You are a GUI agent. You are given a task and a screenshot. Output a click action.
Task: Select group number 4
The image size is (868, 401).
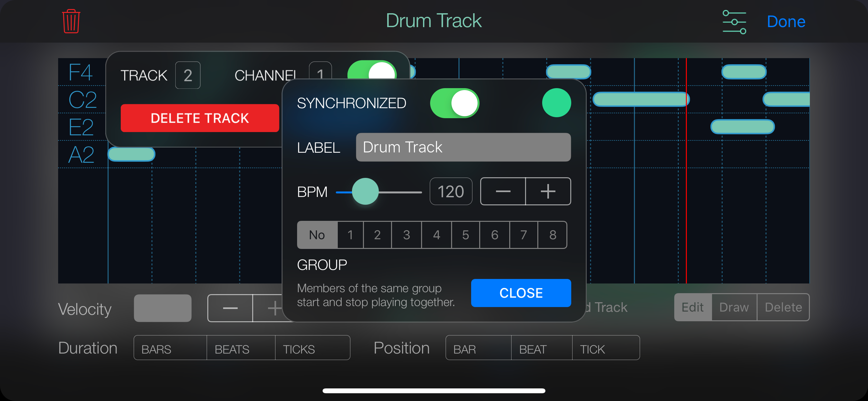[436, 235]
